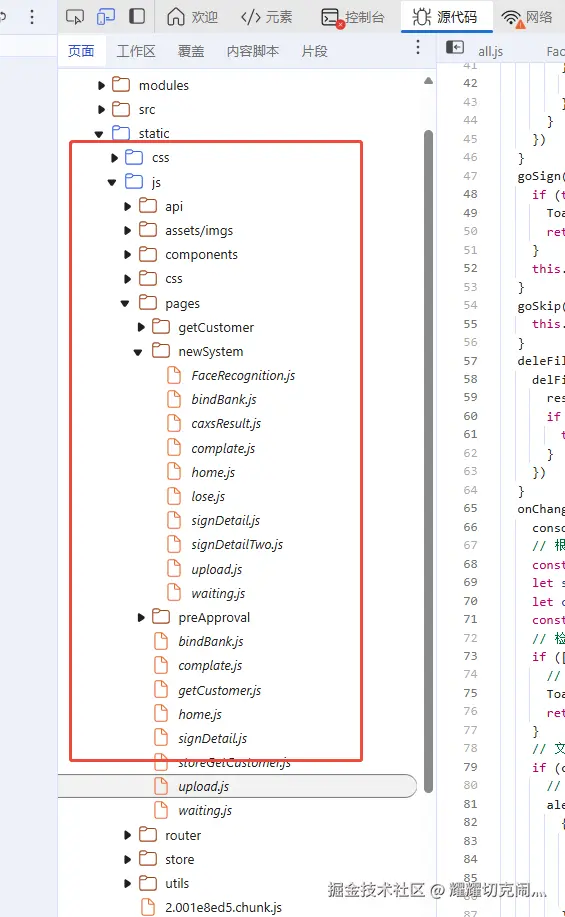Image resolution: width=565 pixels, height=917 pixels.
Task: Expand the modules folder arrow
Action: pos(101,85)
